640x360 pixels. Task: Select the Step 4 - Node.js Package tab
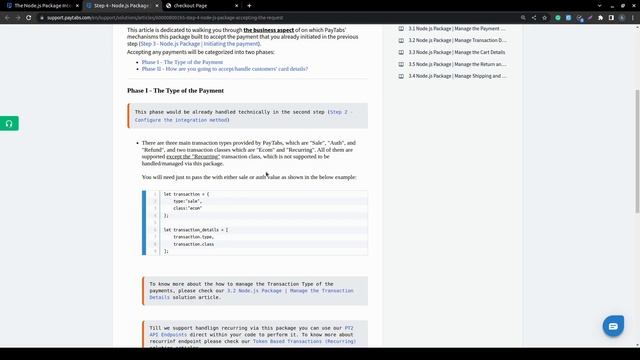click(x=121, y=6)
